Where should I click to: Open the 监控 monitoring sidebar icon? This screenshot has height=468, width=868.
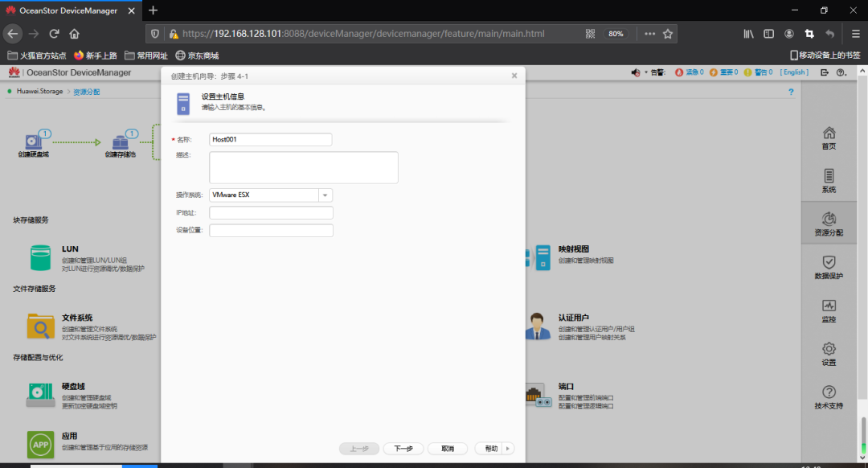pyautogui.click(x=829, y=306)
